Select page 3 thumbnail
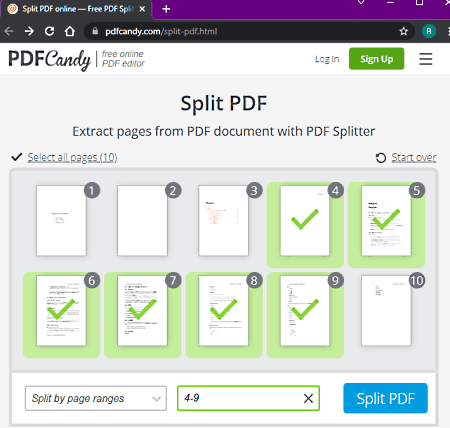 224,221
